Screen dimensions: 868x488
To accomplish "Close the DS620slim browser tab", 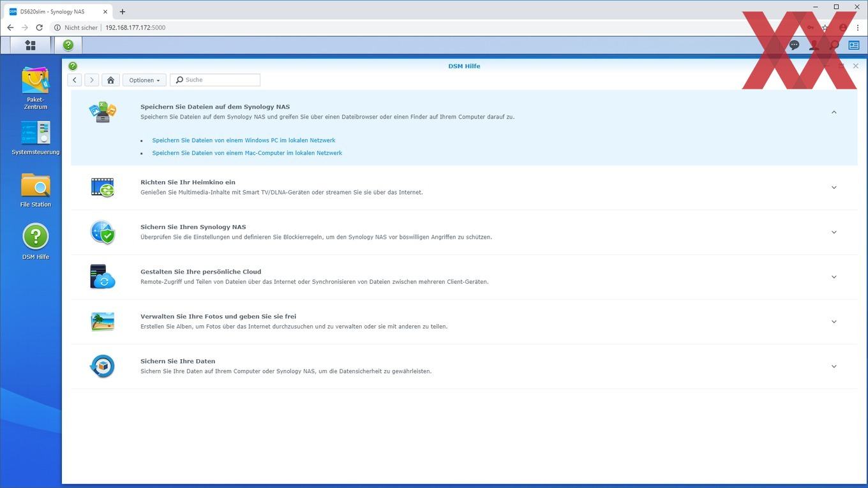I will [105, 11].
